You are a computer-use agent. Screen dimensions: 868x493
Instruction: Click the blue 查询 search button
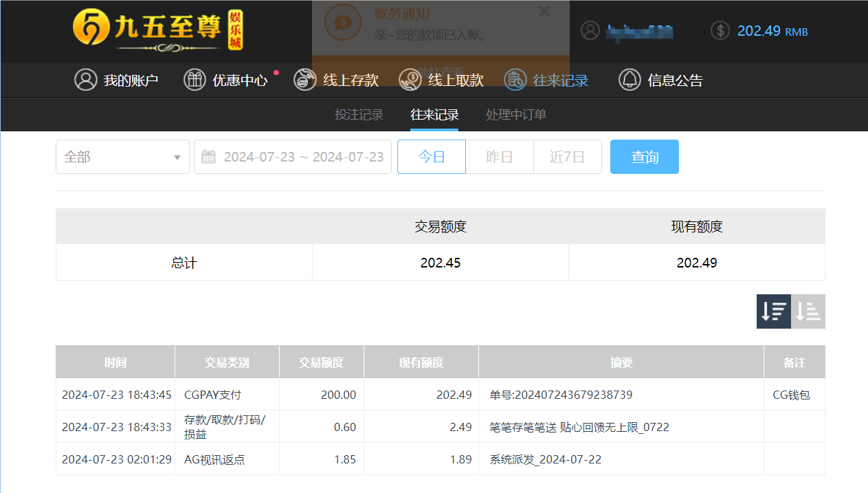(x=644, y=157)
